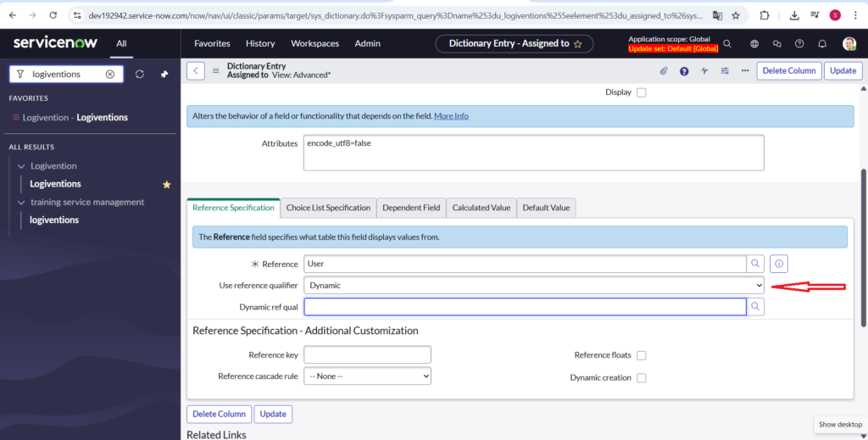Click the paperclip attachments icon
Image resolution: width=868 pixels, height=440 pixels.
pos(664,71)
